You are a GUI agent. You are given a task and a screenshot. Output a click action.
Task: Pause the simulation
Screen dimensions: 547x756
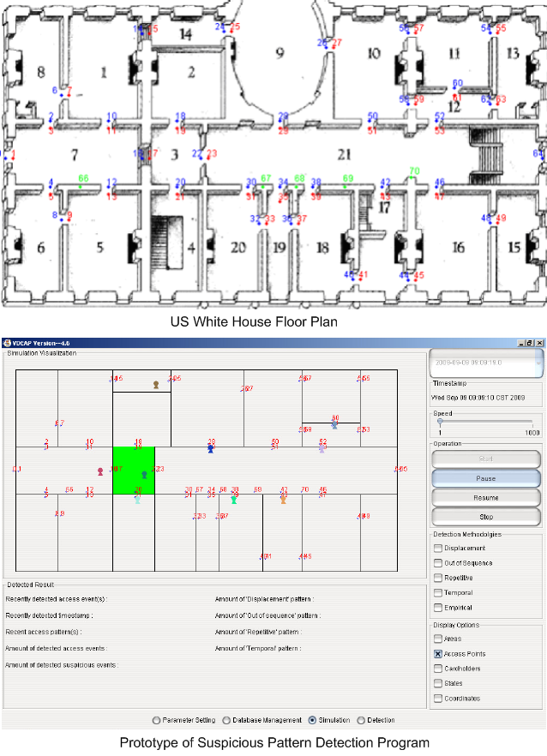(x=486, y=478)
